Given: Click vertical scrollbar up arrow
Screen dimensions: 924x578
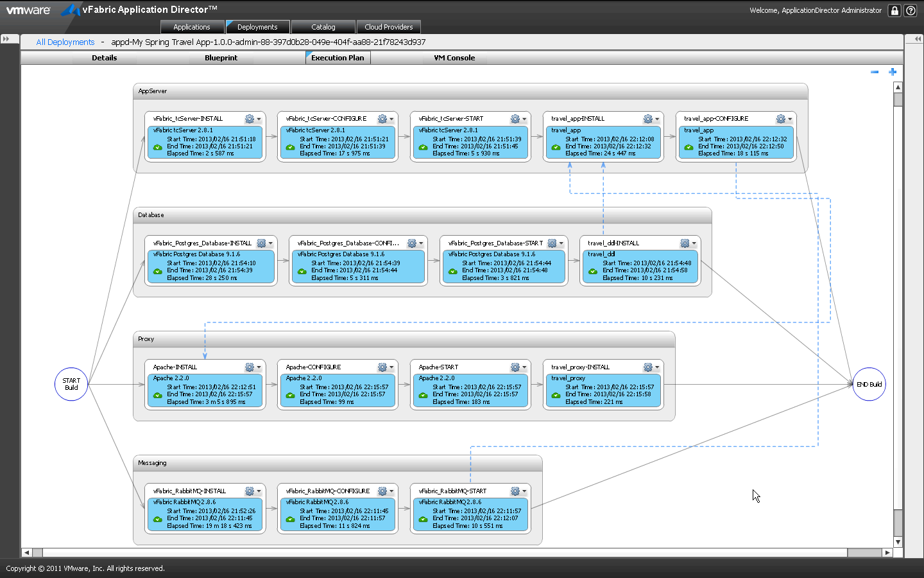Looking at the screenshot, I should [x=898, y=87].
